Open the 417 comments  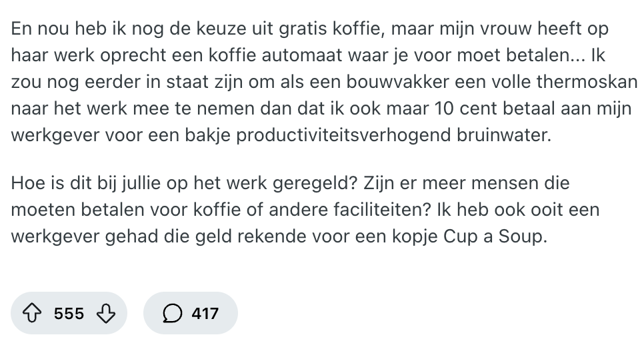(x=205, y=313)
